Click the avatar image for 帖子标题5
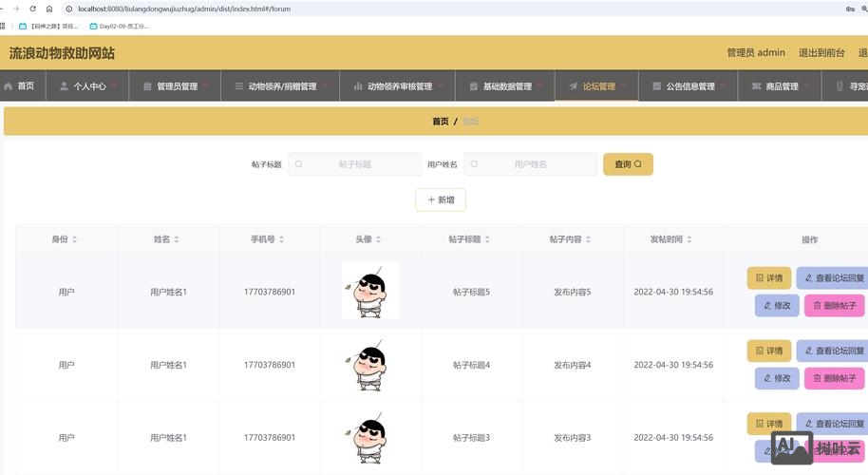This screenshot has width=868, height=475. tap(369, 290)
